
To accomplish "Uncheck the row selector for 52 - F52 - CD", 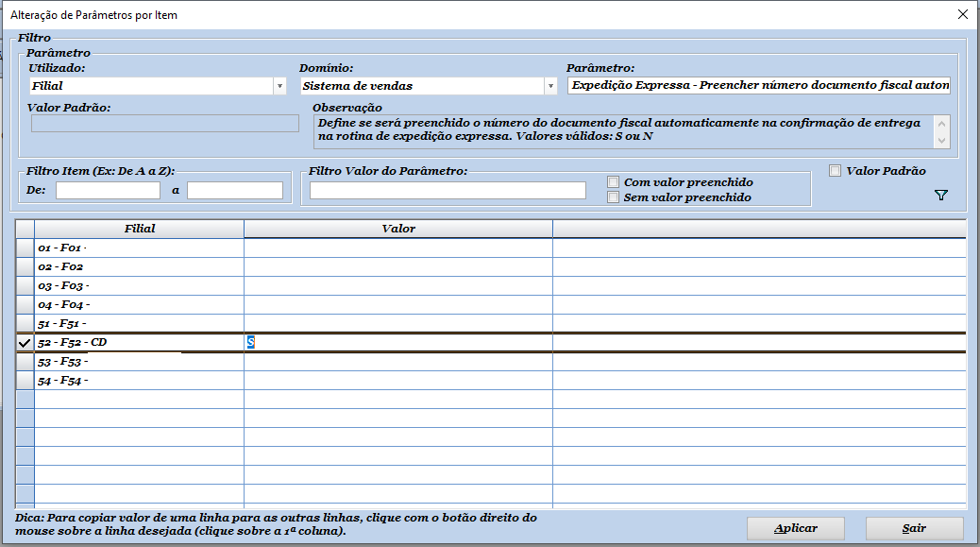I will pos(25,343).
